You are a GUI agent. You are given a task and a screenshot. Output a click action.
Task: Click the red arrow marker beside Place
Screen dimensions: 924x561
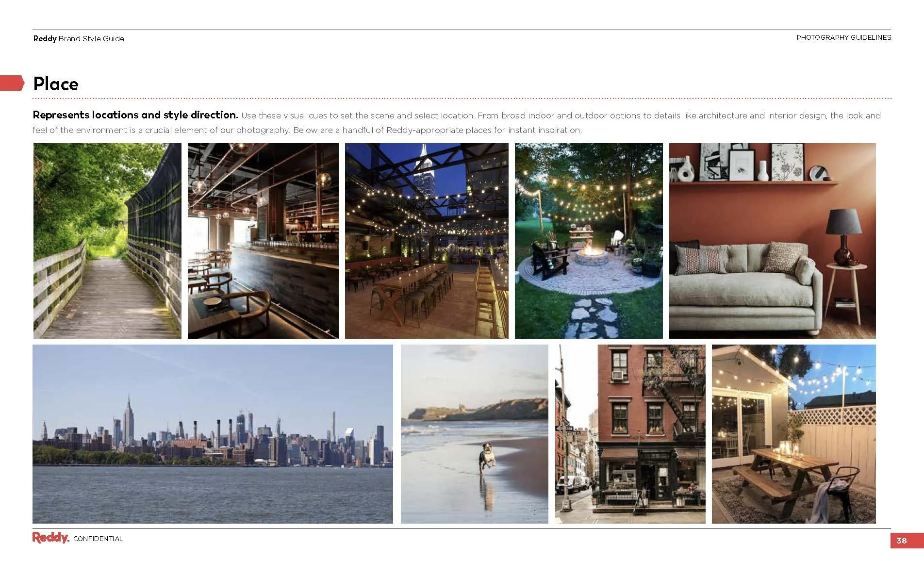[12, 83]
